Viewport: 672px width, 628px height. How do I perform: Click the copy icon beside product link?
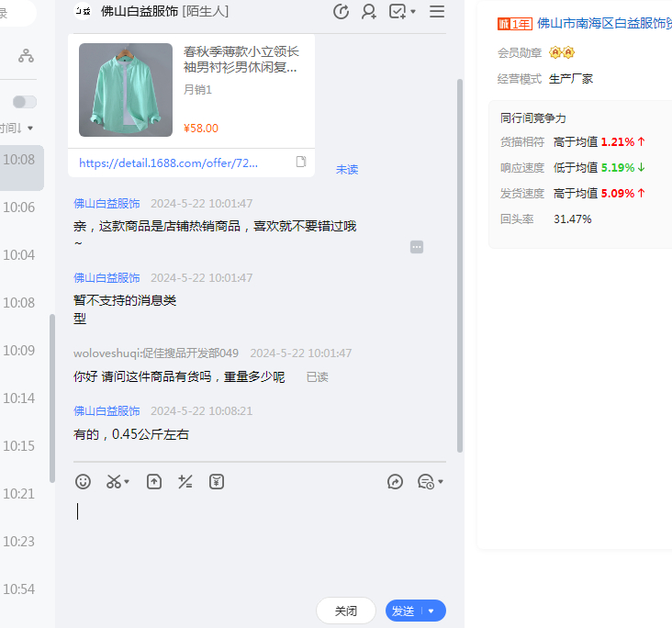click(301, 162)
